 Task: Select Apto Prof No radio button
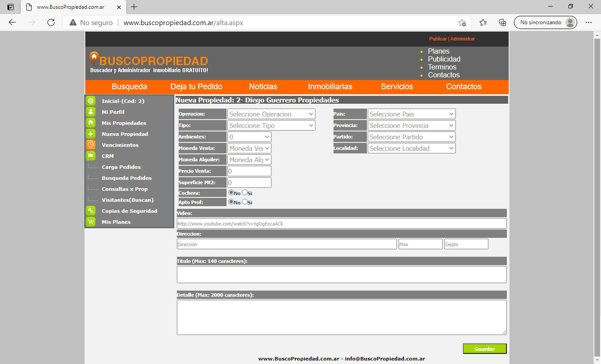pos(231,202)
